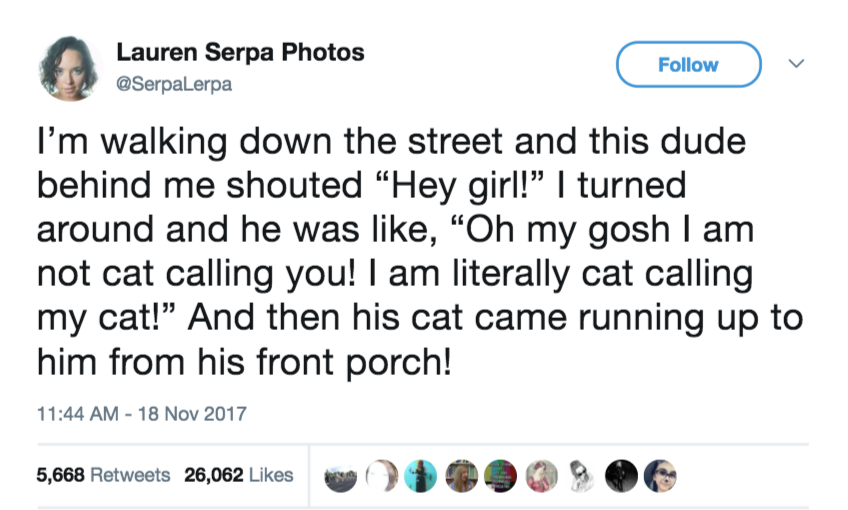848x510 pixels.
Task: Open the Lauren Serpa Photos display name
Action: point(240,52)
